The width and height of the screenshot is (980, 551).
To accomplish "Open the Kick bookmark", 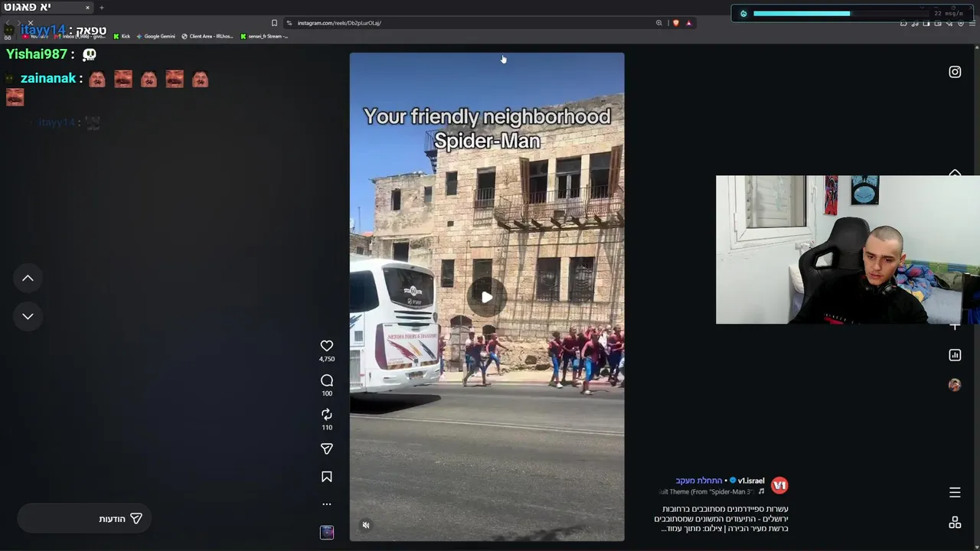I will [x=122, y=36].
